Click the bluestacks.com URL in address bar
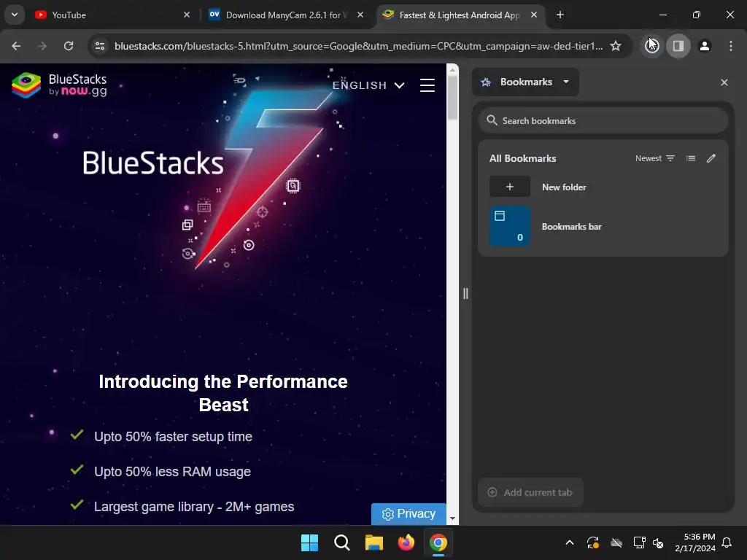This screenshot has width=747, height=560. [x=358, y=46]
